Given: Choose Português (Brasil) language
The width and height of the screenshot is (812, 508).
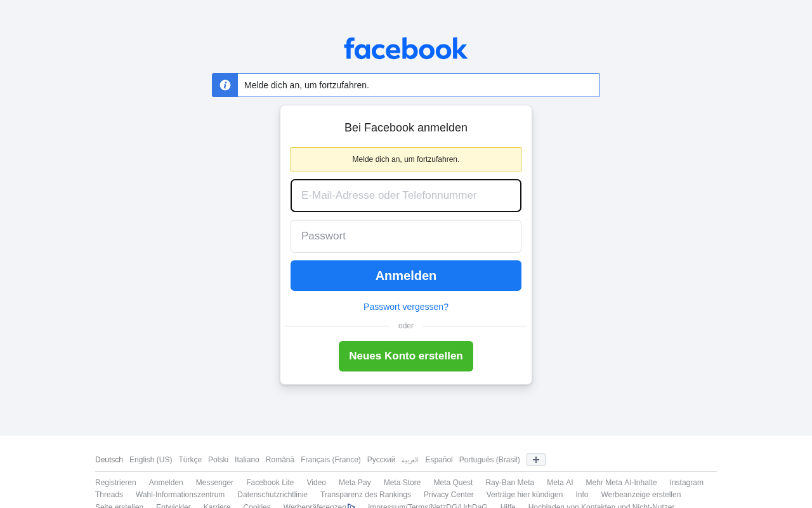Looking at the screenshot, I should coord(490,460).
